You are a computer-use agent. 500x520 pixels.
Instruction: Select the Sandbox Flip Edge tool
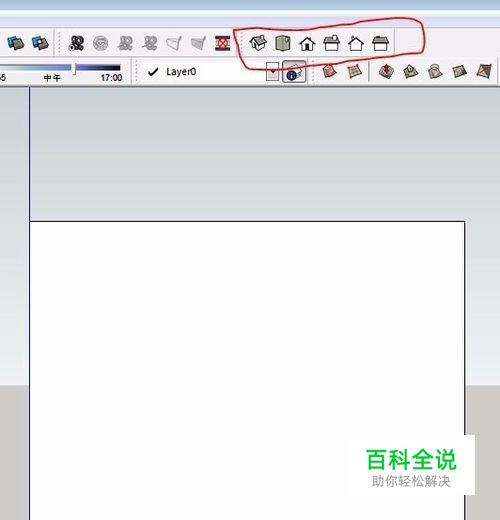(484, 71)
